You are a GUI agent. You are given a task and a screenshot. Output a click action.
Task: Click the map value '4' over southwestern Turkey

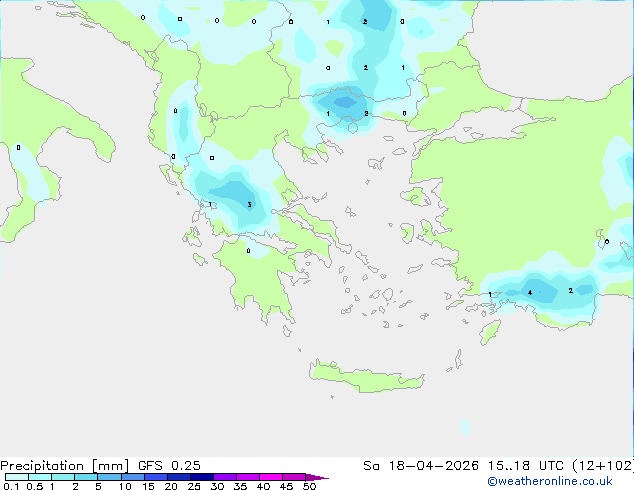[x=530, y=292]
